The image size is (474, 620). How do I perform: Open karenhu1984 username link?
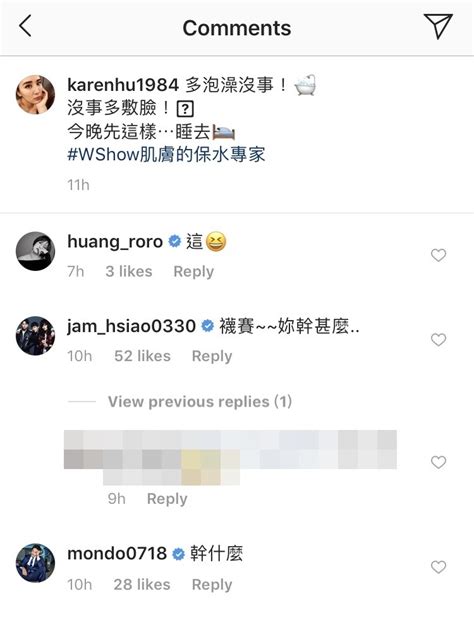[123, 85]
